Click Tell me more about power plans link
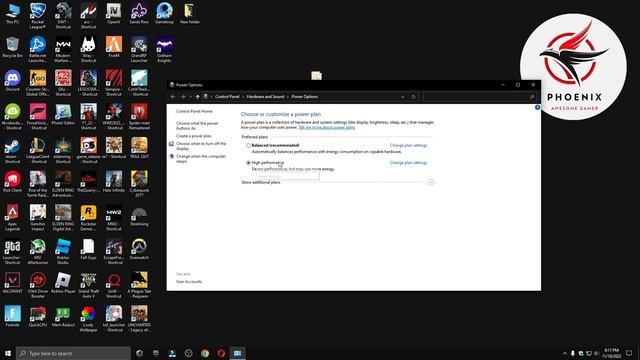The width and height of the screenshot is (640, 360). pyautogui.click(x=327, y=127)
